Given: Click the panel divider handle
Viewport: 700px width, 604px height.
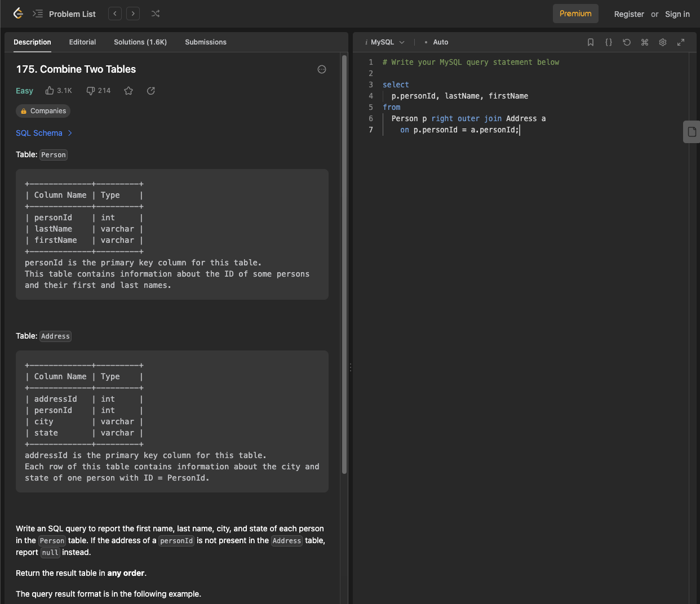Looking at the screenshot, I should point(351,367).
